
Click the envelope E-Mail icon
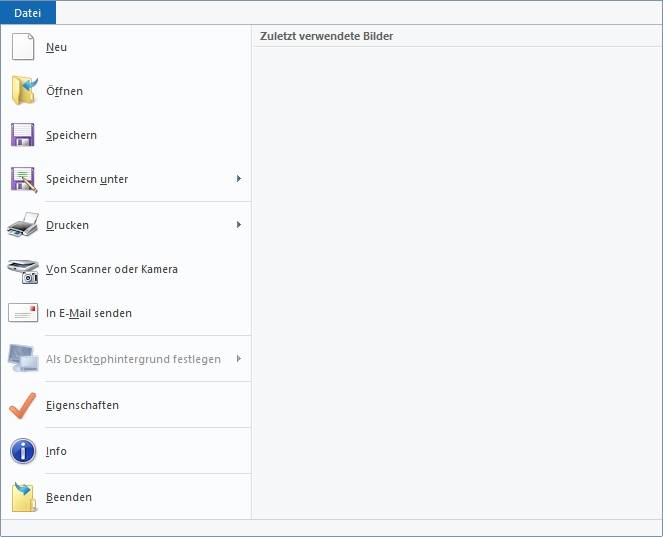(x=23, y=313)
